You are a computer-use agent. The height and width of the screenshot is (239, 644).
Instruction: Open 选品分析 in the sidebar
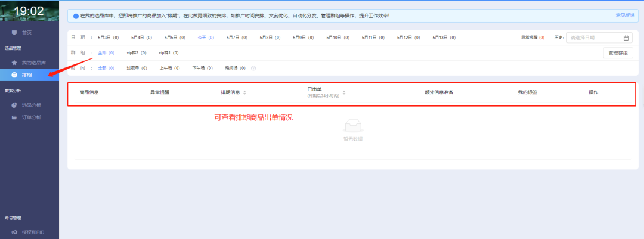coord(30,105)
